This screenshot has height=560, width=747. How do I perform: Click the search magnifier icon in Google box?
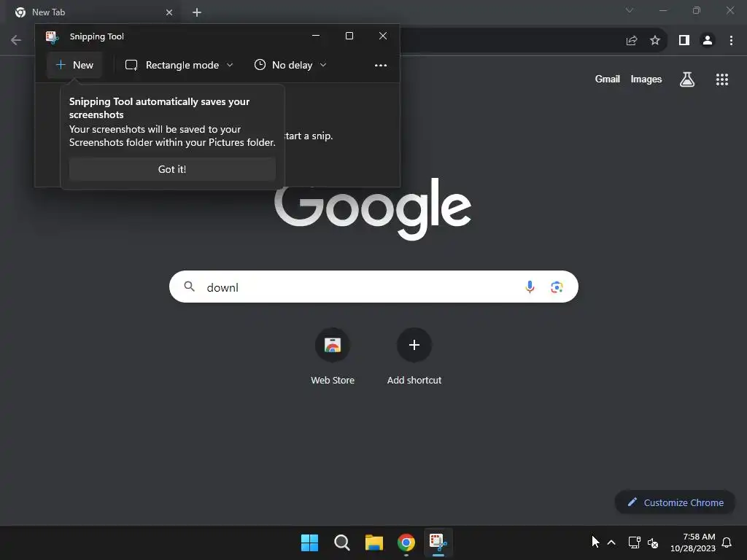(189, 286)
